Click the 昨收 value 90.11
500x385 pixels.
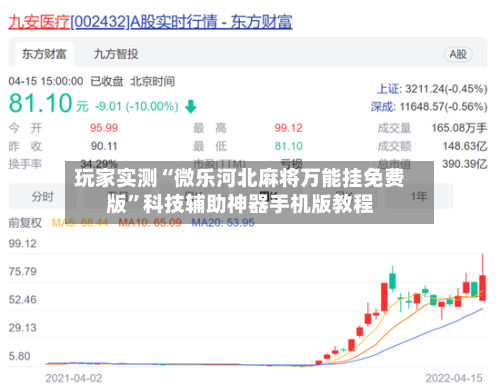(x=104, y=146)
